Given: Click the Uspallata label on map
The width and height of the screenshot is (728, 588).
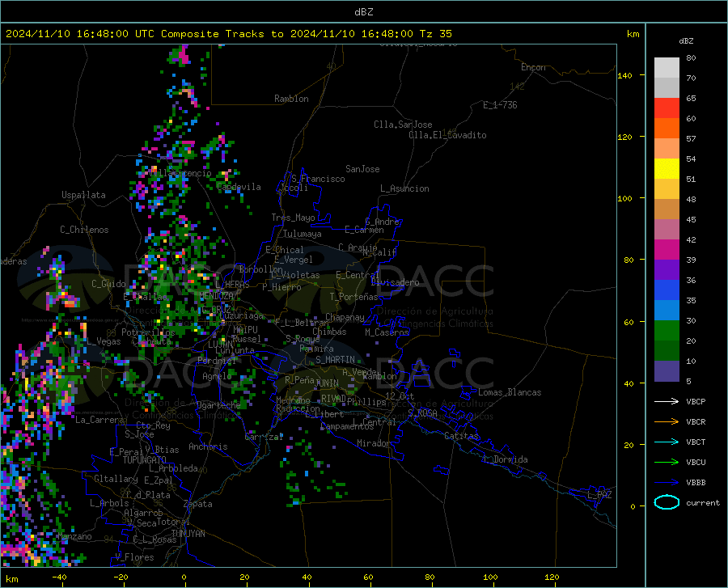Looking at the screenshot, I should coord(83,195).
